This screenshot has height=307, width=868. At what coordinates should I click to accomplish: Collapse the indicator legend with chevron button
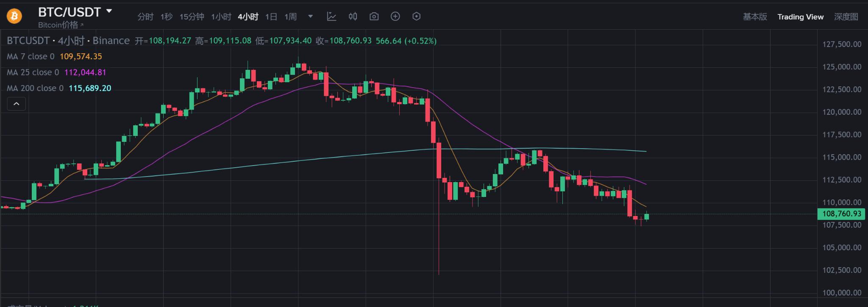(17, 104)
